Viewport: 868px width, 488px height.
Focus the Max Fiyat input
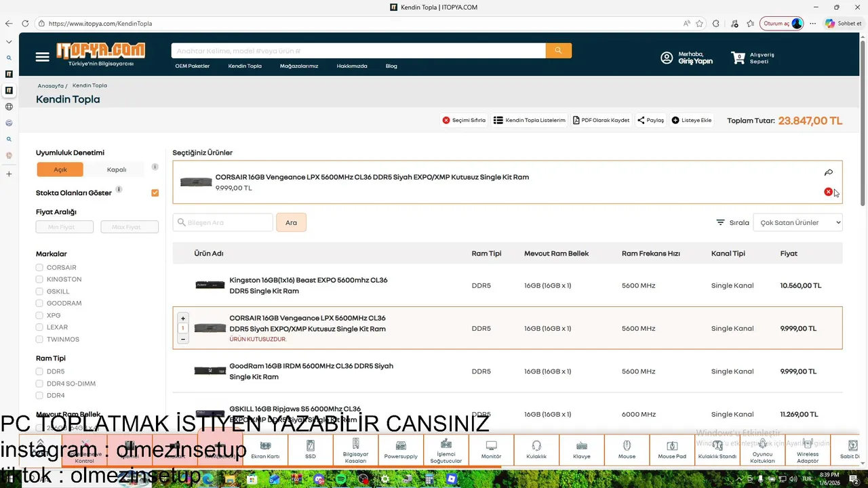point(130,227)
